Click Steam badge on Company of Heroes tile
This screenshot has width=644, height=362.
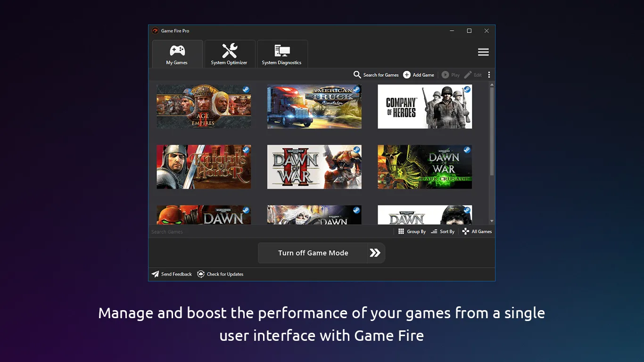[467, 89]
